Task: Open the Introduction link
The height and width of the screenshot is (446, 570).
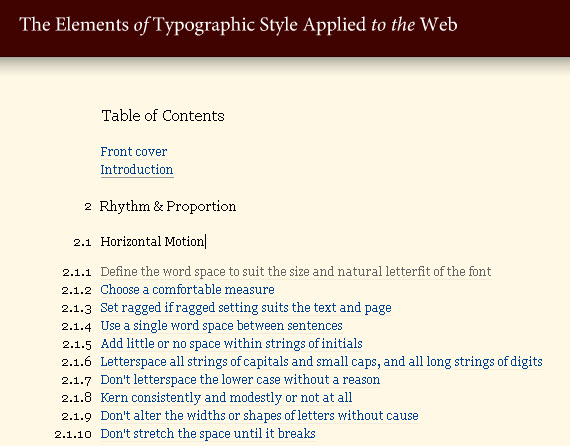Action: 137,170
